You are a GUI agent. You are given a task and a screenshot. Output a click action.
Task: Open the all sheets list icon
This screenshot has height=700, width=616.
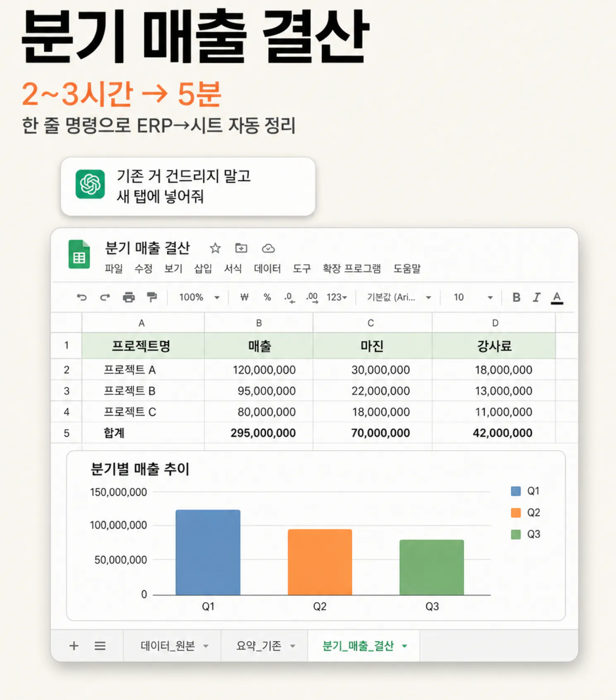(100, 646)
